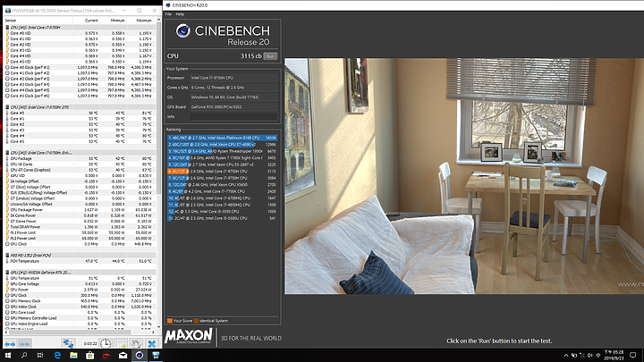Select the PCH Temperature row in HWiNFO
The width and height of the screenshot is (644, 362).
(80, 261)
